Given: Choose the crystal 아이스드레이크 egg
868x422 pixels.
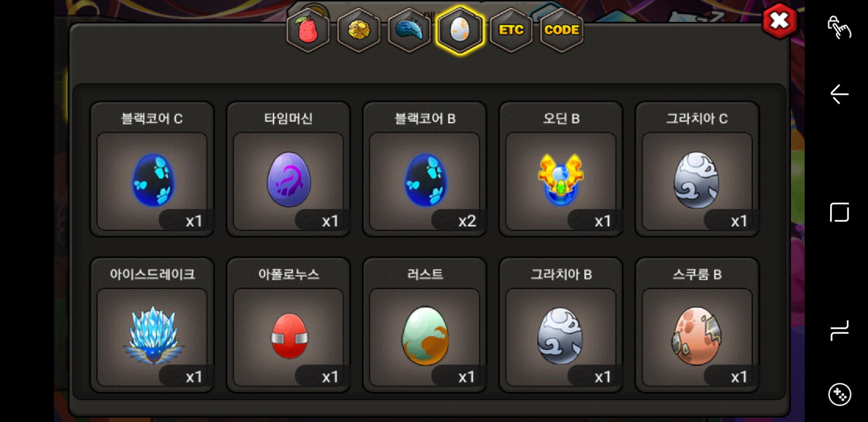Looking at the screenshot, I should click(x=152, y=325).
